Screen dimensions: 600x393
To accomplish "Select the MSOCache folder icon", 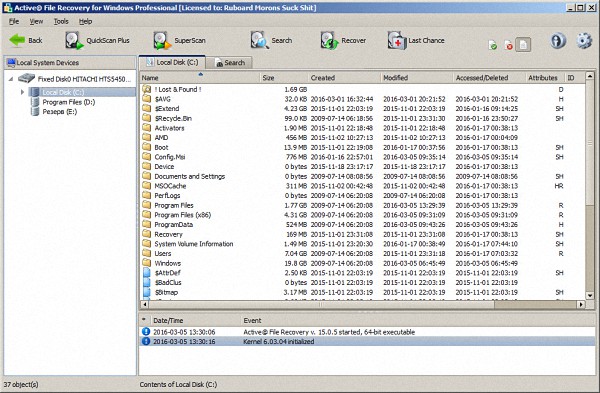I will [x=147, y=186].
